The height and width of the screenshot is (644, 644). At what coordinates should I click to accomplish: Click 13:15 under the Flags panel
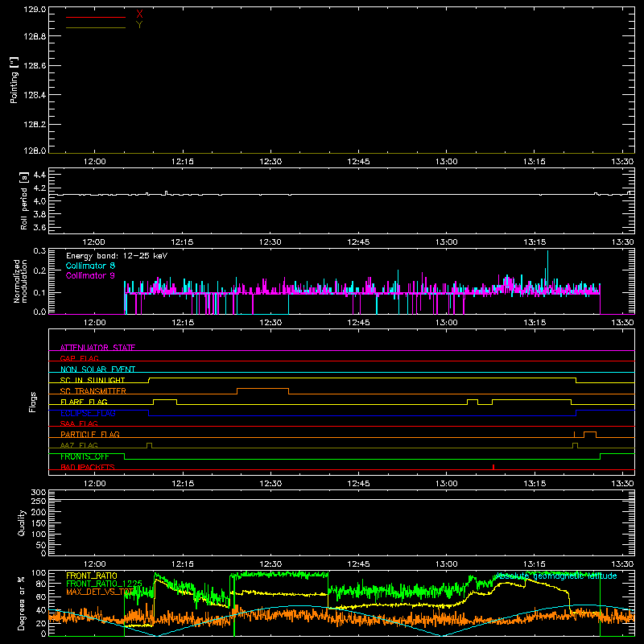pyautogui.click(x=535, y=484)
